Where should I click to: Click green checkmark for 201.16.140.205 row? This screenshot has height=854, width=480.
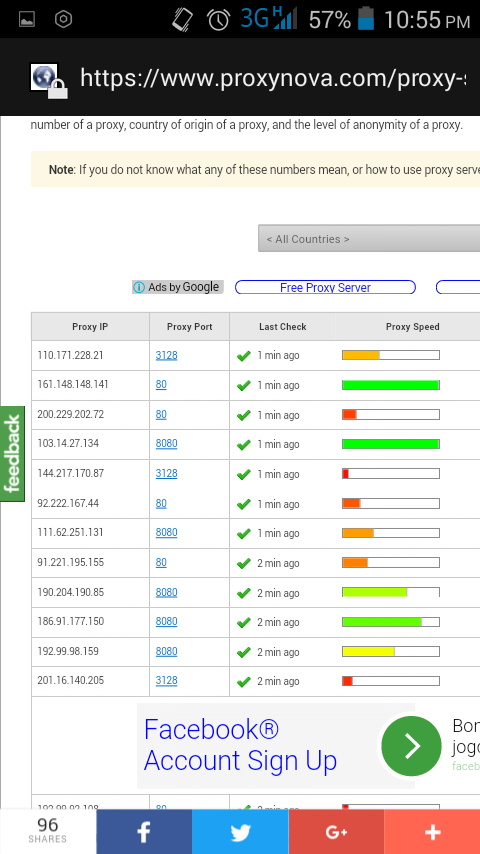click(244, 682)
